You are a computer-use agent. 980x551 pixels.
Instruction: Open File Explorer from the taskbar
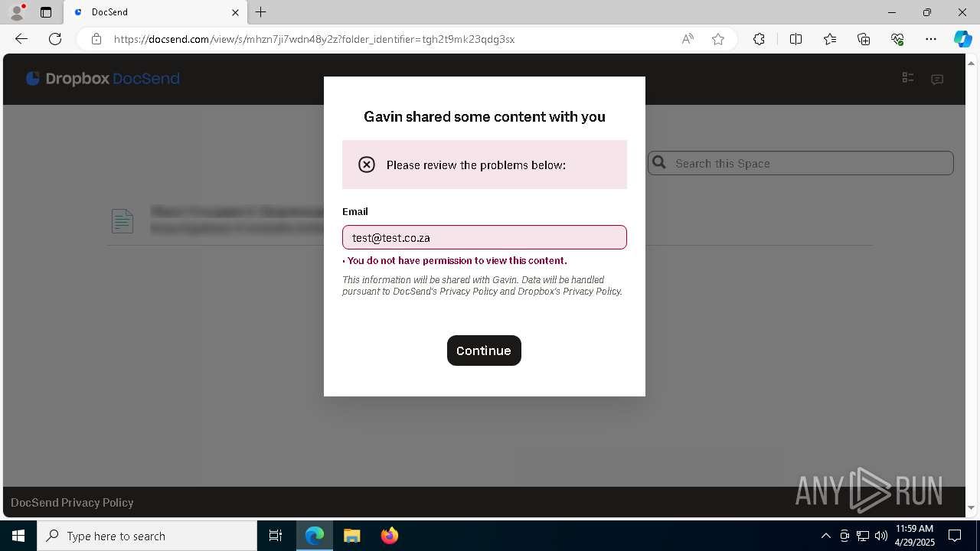pos(352,536)
